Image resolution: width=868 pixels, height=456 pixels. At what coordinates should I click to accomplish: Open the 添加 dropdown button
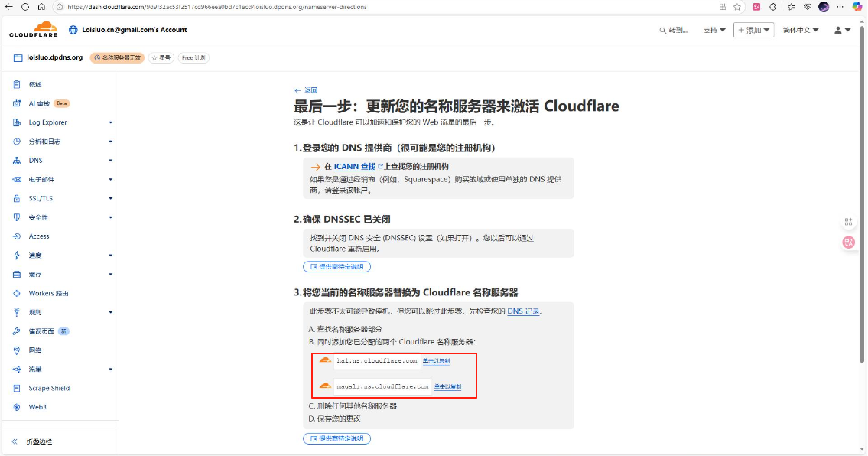753,30
